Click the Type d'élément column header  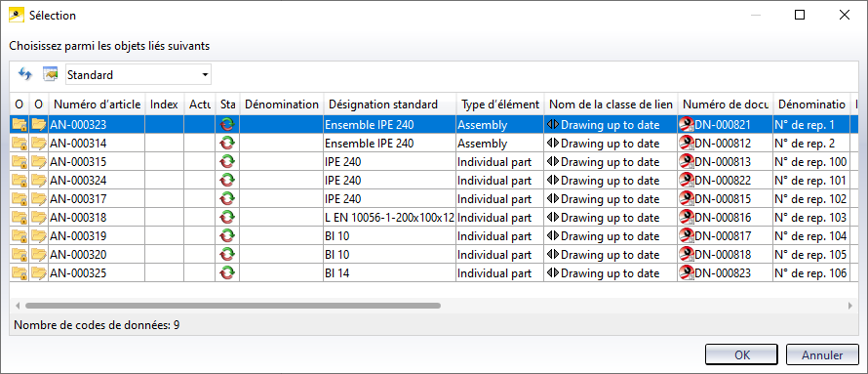[500, 104]
